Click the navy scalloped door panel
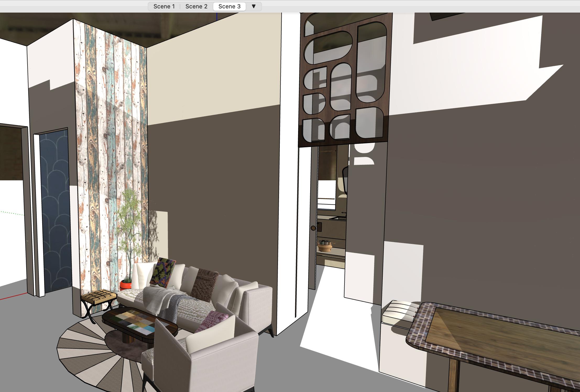 tap(56, 210)
